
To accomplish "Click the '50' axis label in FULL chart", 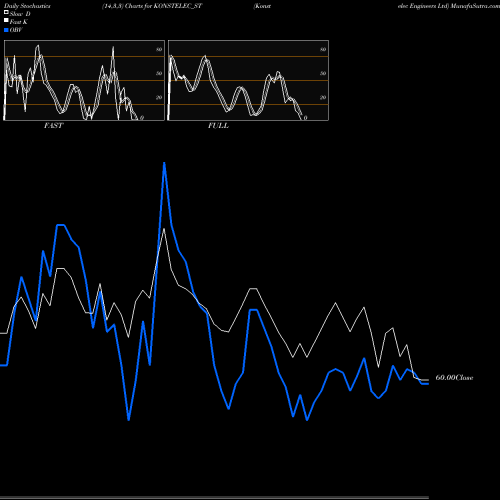I will click(x=323, y=73).
